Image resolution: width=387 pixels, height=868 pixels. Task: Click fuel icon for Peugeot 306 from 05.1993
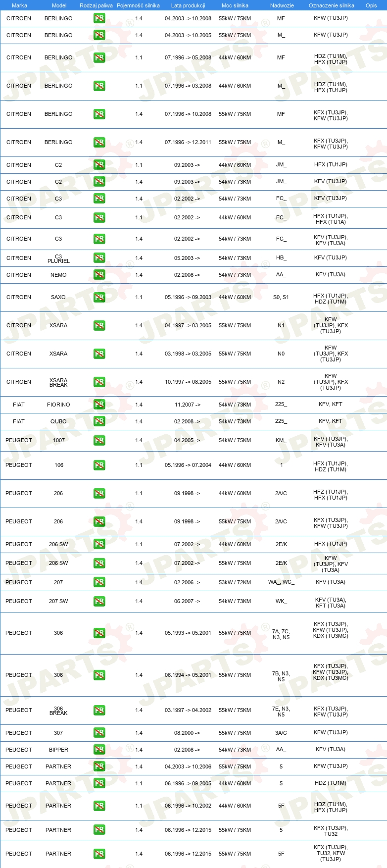pos(99,633)
